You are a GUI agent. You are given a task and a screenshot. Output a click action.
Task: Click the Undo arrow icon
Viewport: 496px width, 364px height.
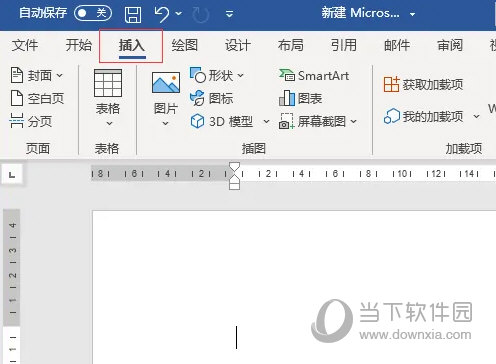(162, 14)
